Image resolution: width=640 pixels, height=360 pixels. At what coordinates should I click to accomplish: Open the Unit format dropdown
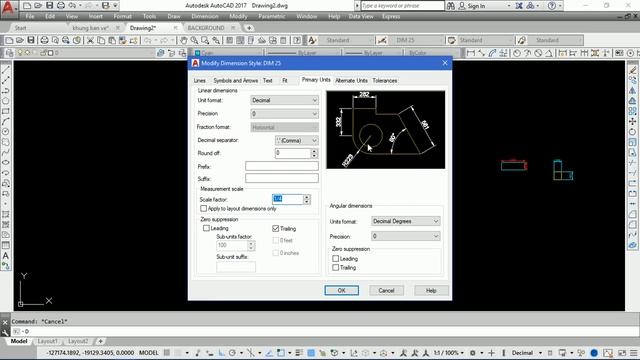click(284, 100)
